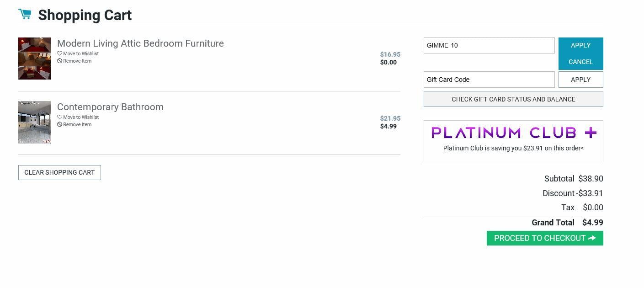Click remove icon for Contemporary Bathroom
This screenshot has width=644, height=288.
(59, 124)
